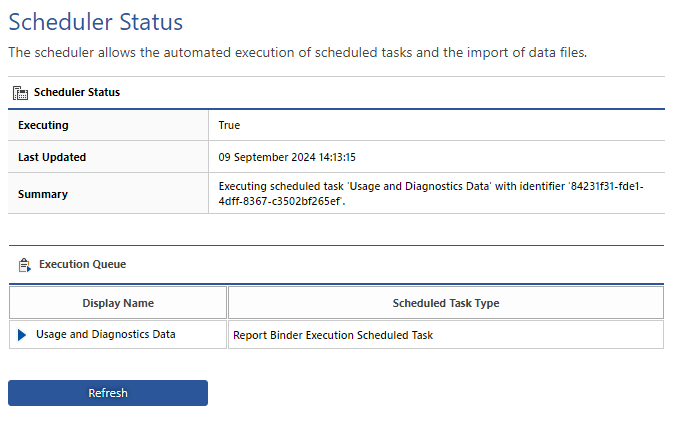This screenshot has height=433, width=676.
Task: Click the True value for Executing
Action: pos(229,125)
